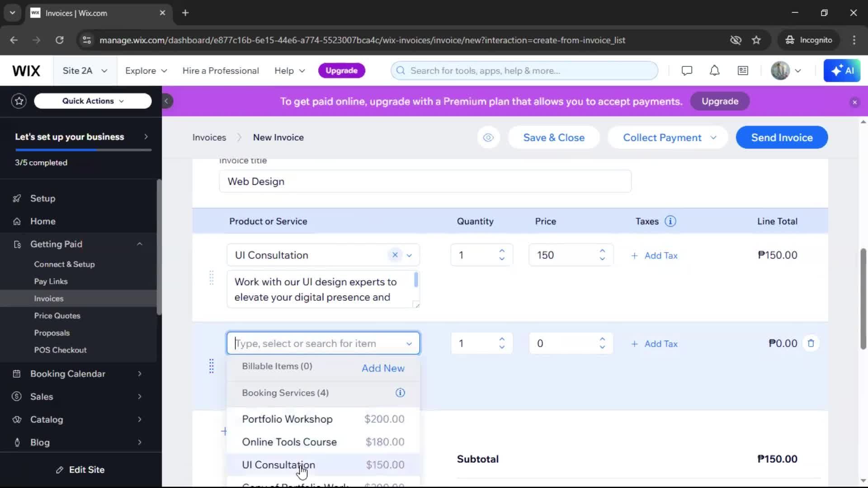868x488 pixels.
Task: Open the AI assistant button
Action: [842, 70]
